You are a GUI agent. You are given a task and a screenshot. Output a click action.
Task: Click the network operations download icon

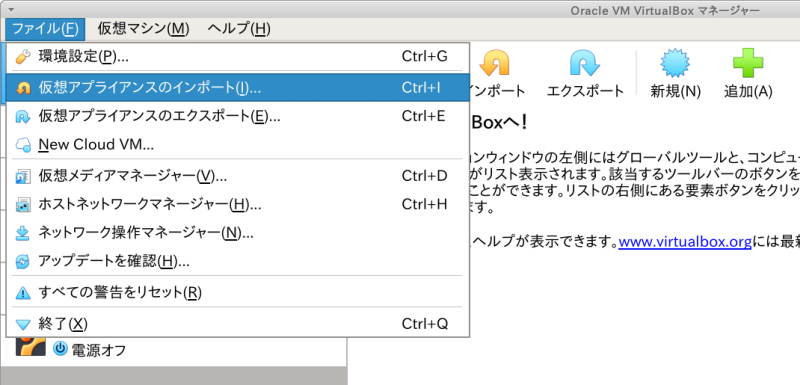23,234
